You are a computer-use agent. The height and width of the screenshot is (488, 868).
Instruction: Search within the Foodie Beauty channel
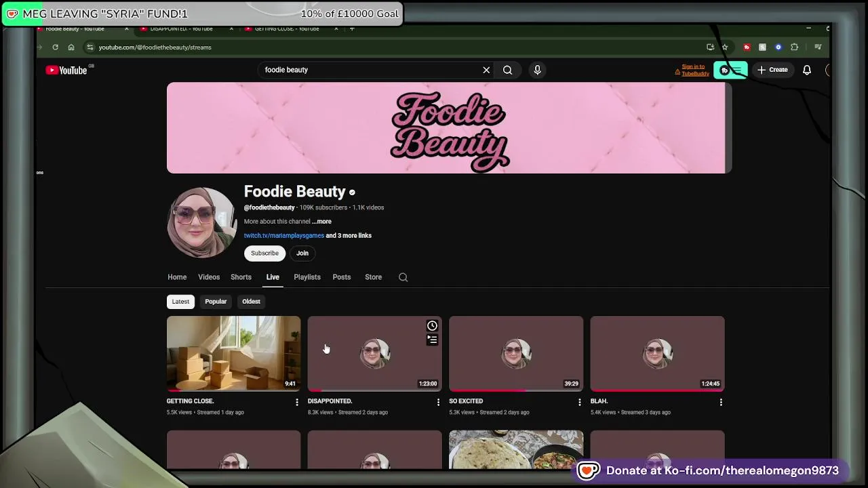pyautogui.click(x=403, y=277)
